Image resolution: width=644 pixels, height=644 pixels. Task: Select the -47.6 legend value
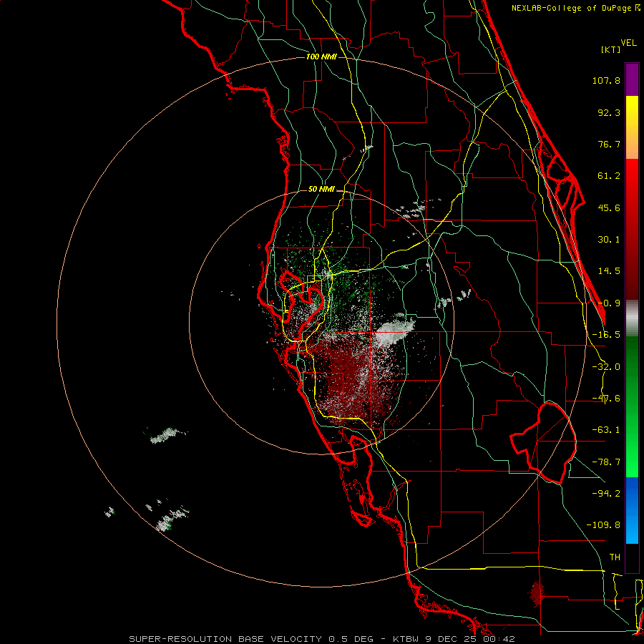(x=606, y=399)
